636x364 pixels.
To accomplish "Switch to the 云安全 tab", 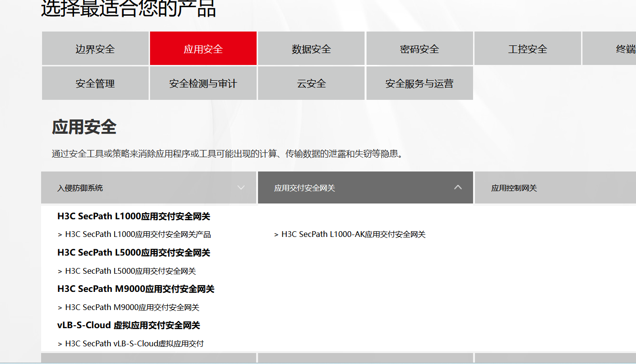I will tap(311, 83).
